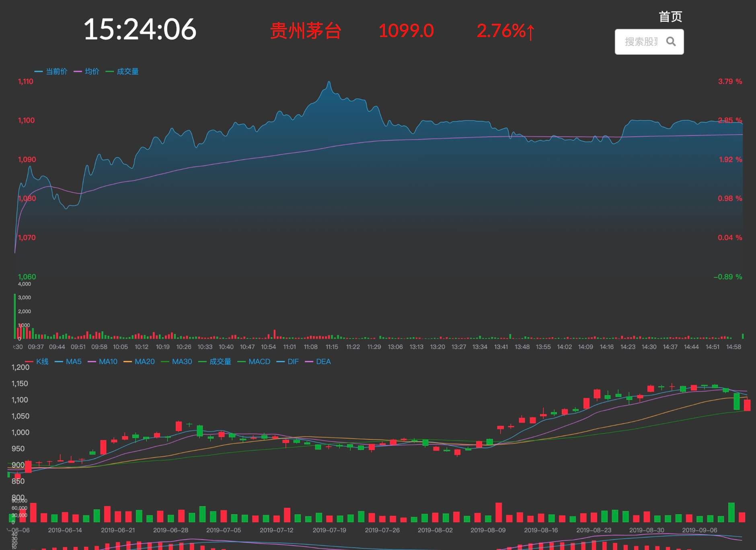Screen dimensions: 756x550
Task: Click the tall opening volume bar
Action: tap(15, 316)
